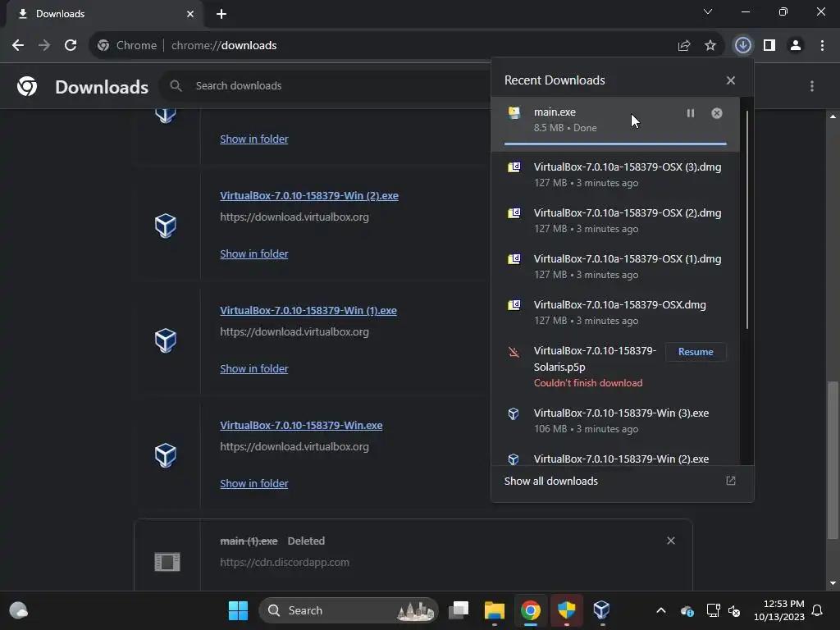Select VirtualBox-7.0.10-158379-Win (3).exe in popup

tap(615, 421)
